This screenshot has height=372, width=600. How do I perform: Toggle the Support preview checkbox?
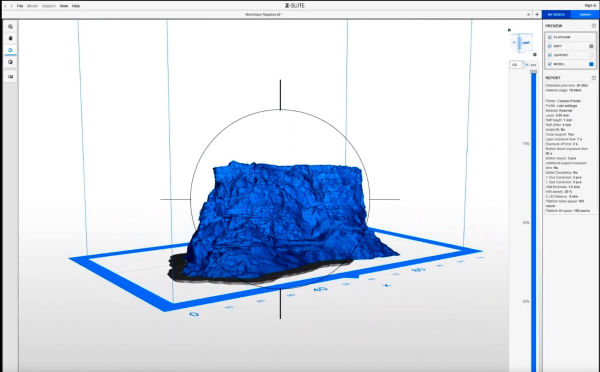549,55
